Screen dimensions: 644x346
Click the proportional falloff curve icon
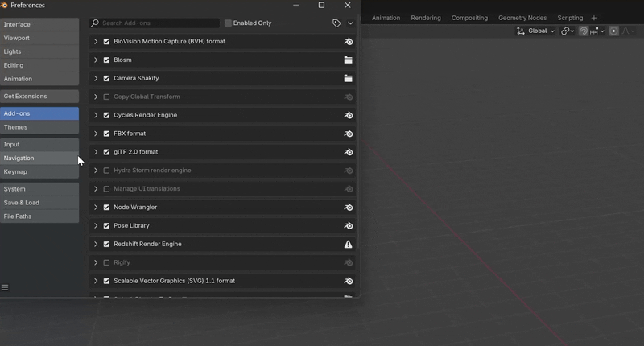click(625, 31)
